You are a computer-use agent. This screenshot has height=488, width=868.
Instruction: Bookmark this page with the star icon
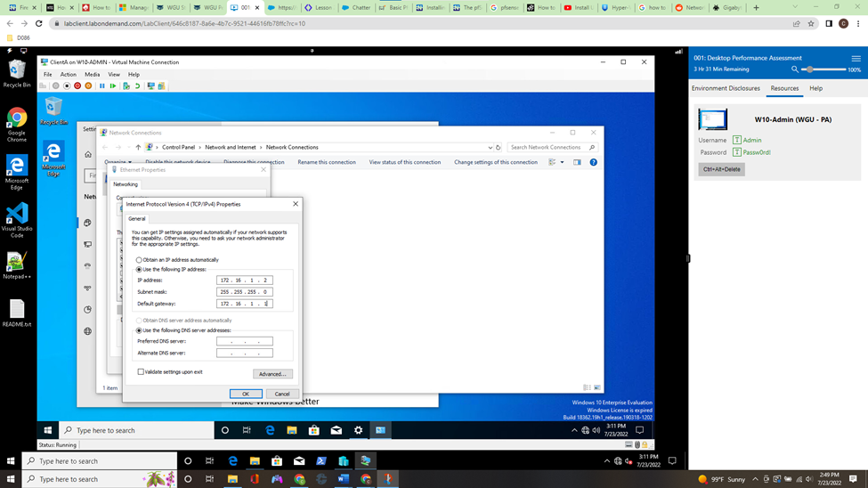(811, 24)
